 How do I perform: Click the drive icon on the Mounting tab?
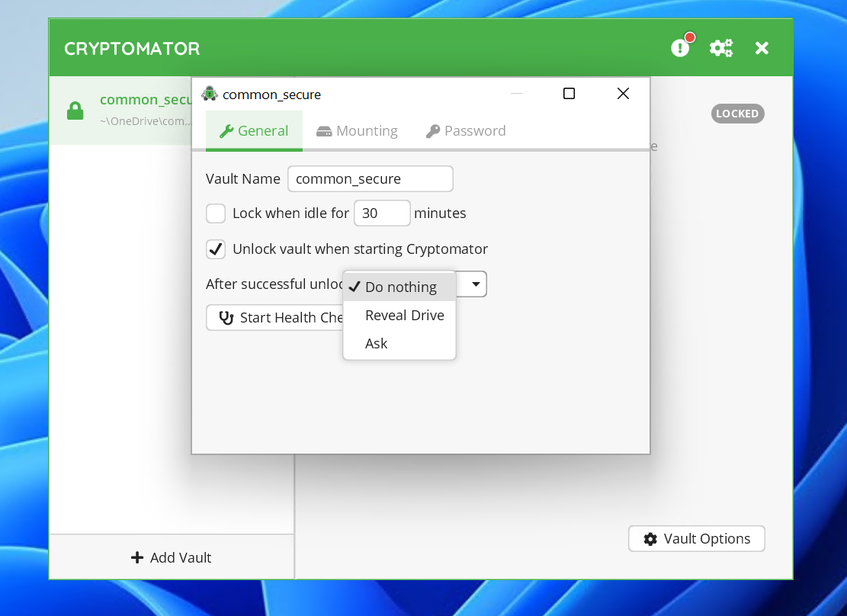(x=326, y=130)
